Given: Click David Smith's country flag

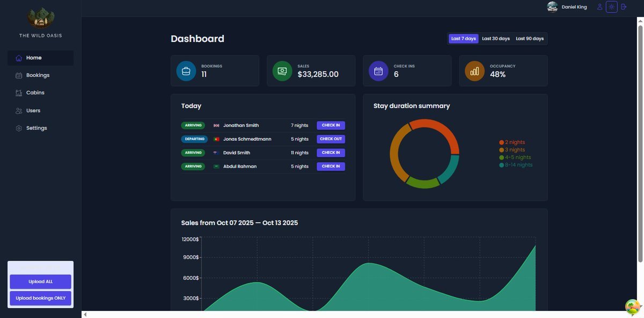Looking at the screenshot, I should tap(216, 153).
